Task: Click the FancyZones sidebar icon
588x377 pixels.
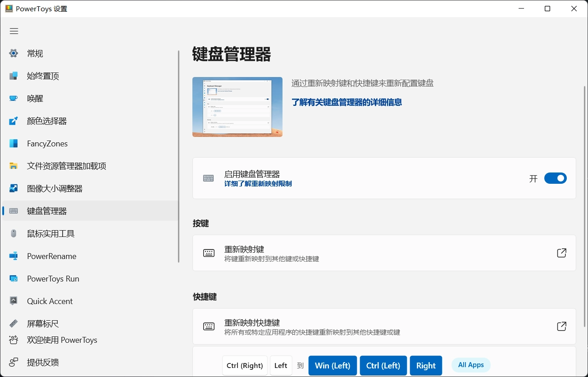Action: coord(14,143)
